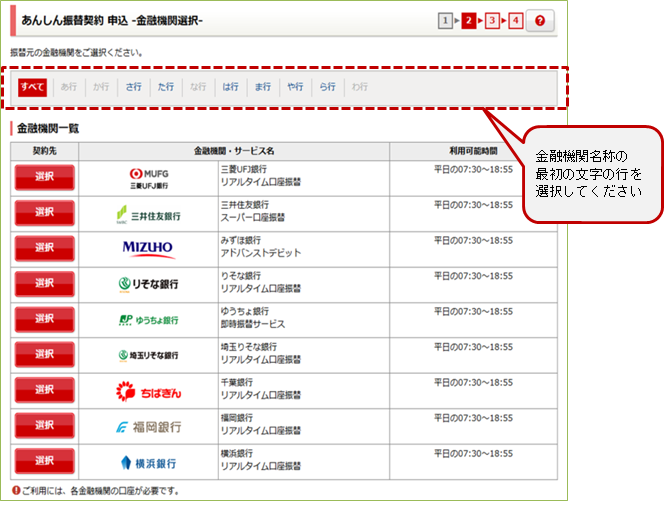The image size is (671, 506).
Task: Filter banks by さ行
Action: click(x=134, y=87)
